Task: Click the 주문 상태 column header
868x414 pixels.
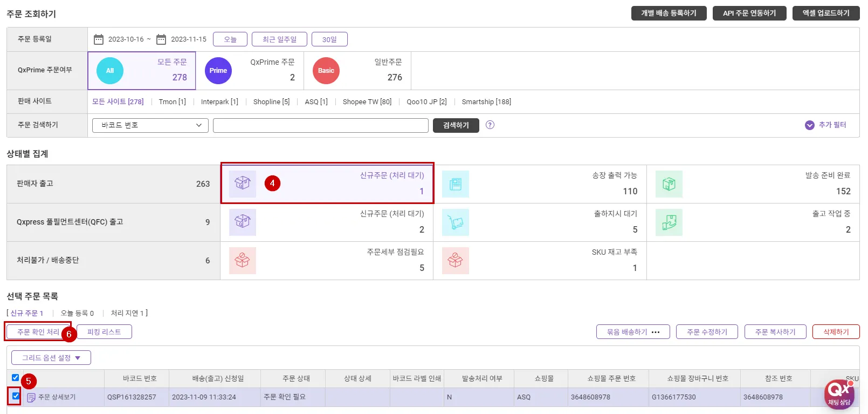Action: coord(296,378)
